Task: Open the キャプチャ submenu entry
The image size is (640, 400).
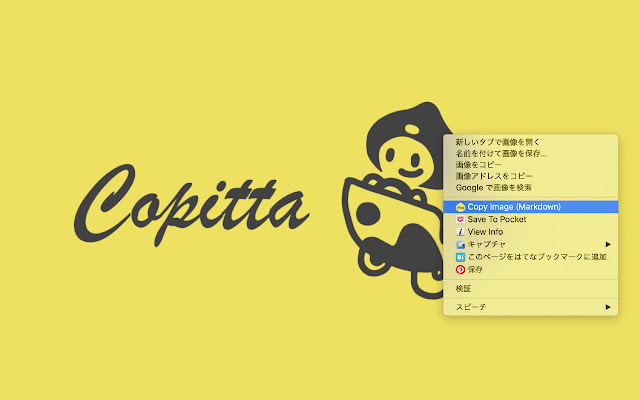Action: point(531,244)
